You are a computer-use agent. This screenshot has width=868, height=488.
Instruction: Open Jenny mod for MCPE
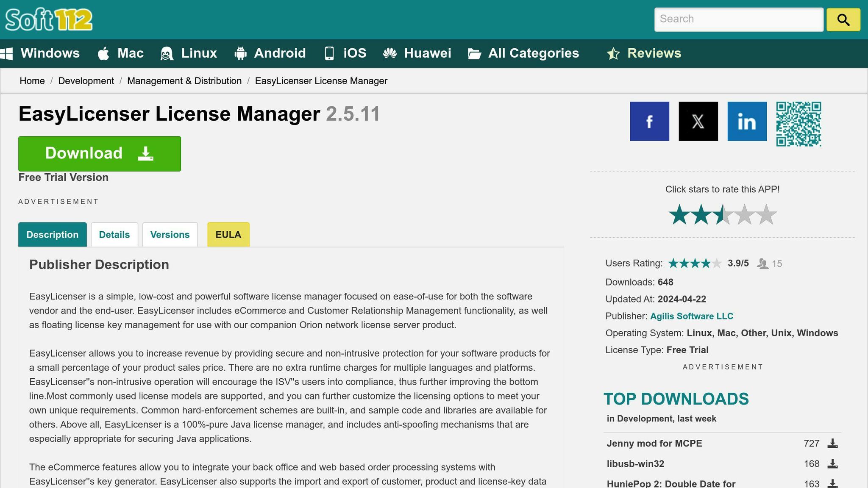pyautogui.click(x=654, y=444)
